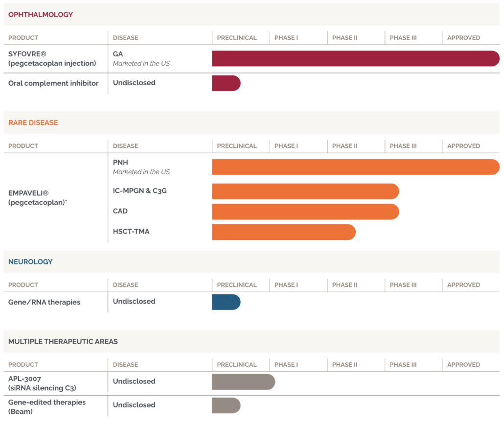Click DISEASE header in Neurology table
This screenshot has width=504, height=424.
point(125,284)
